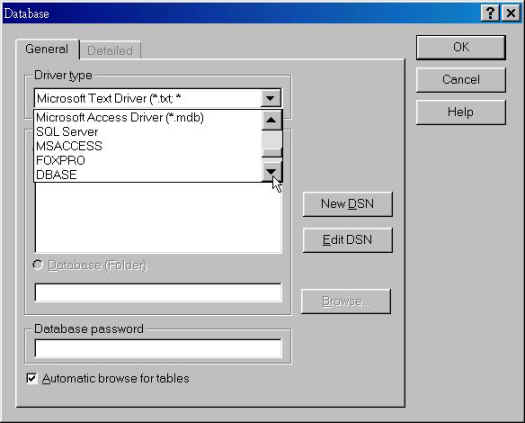Click the OK button

pos(461,47)
